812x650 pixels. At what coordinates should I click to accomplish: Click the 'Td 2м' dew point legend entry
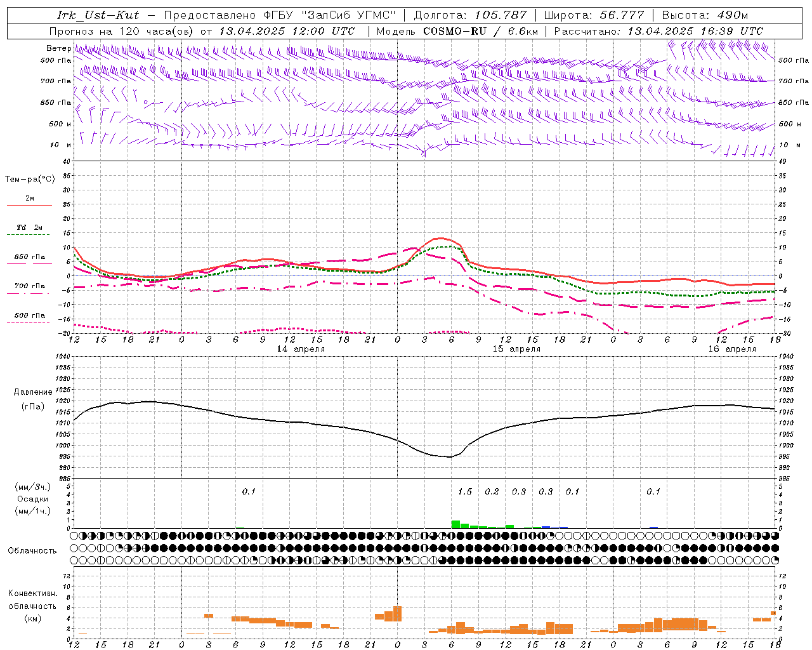(x=30, y=227)
